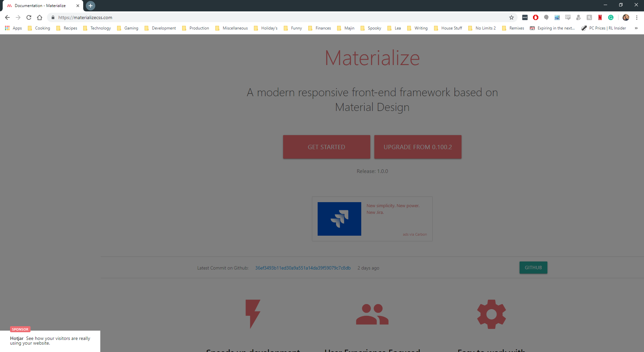This screenshot has height=352, width=644.
Task: Open the grey chat bubble extension
Action: click(546, 17)
